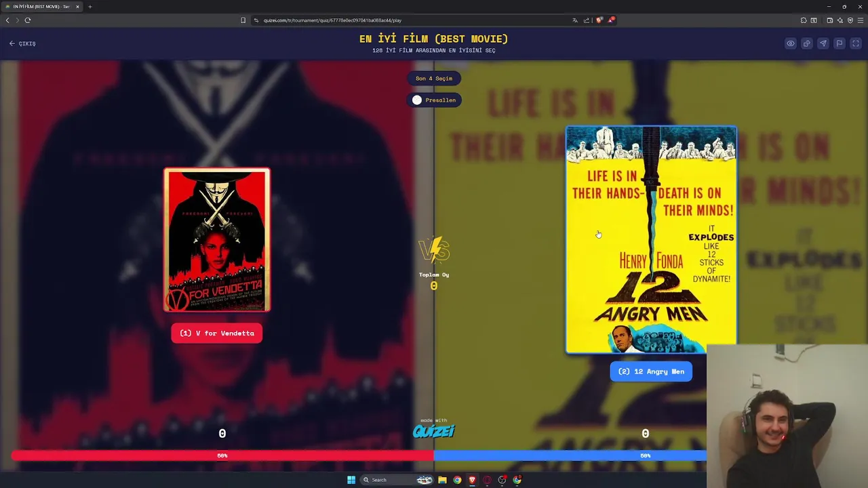Click the VPN shield icon in the toolbar

850,20
